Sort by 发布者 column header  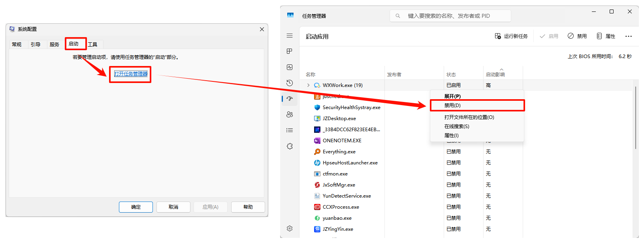[x=394, y=74]
